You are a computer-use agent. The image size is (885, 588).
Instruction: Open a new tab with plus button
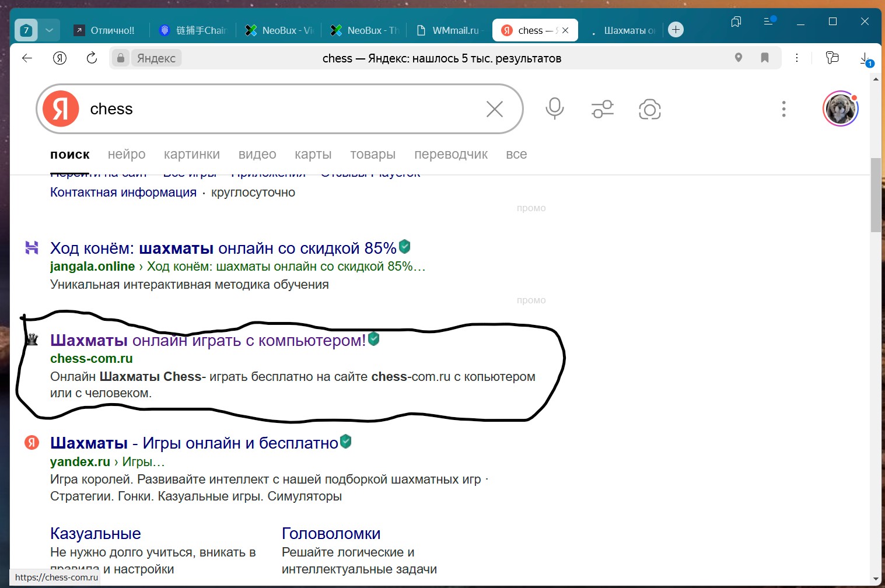tap(676, 30)
